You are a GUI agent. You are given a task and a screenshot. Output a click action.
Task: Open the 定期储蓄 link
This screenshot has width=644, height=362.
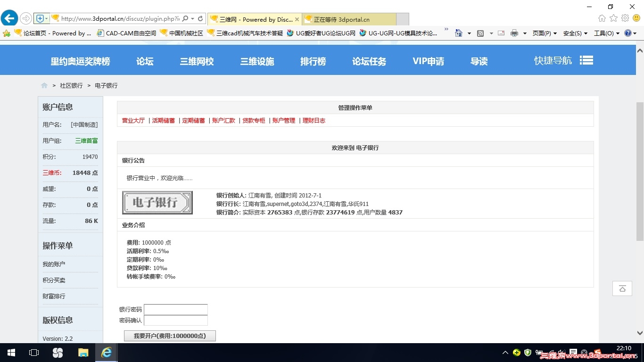point(194,121)
